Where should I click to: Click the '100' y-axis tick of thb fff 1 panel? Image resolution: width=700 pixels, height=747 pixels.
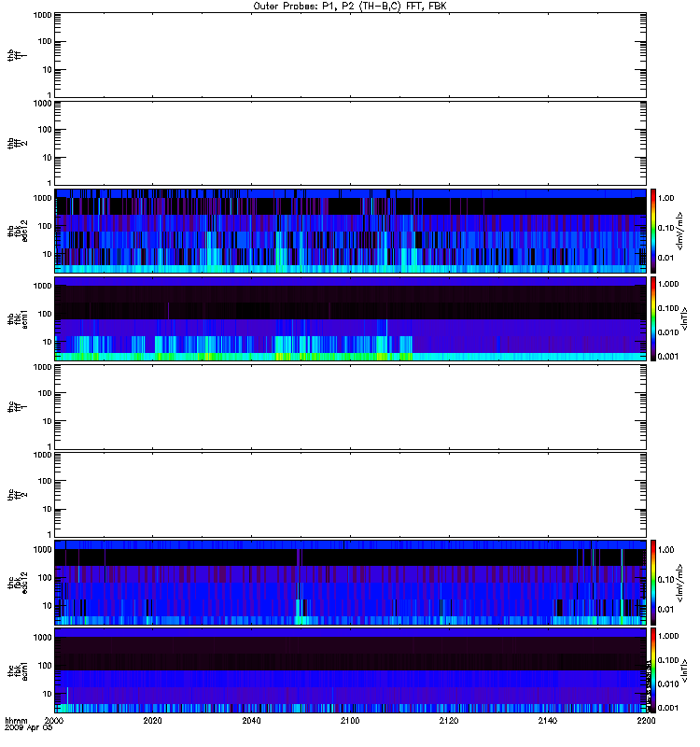point(45,41)
